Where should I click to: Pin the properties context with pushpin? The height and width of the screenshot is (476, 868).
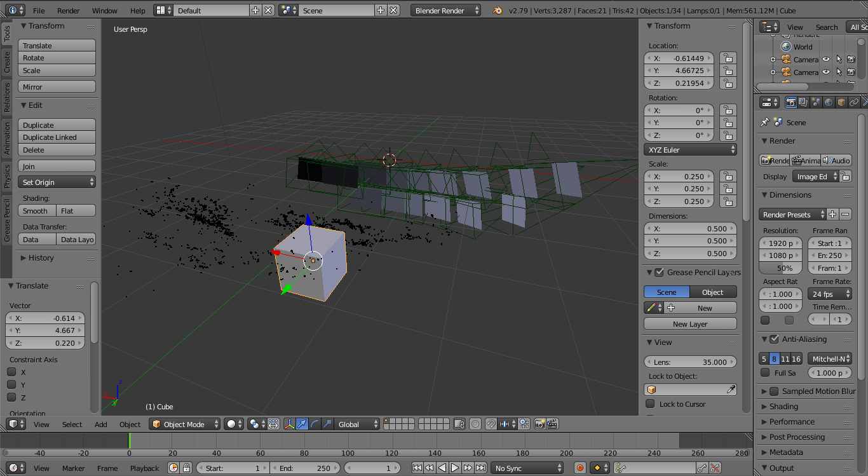click(x=765, y=122)
